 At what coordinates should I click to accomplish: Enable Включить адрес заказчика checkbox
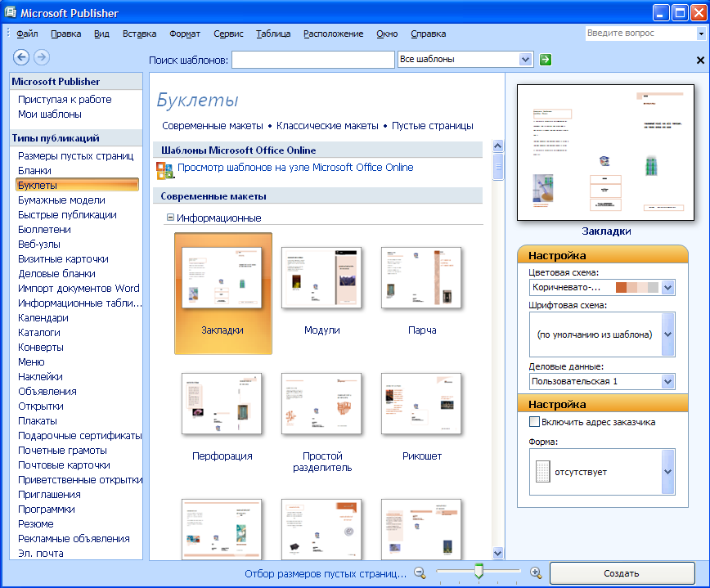coord(534,422)
